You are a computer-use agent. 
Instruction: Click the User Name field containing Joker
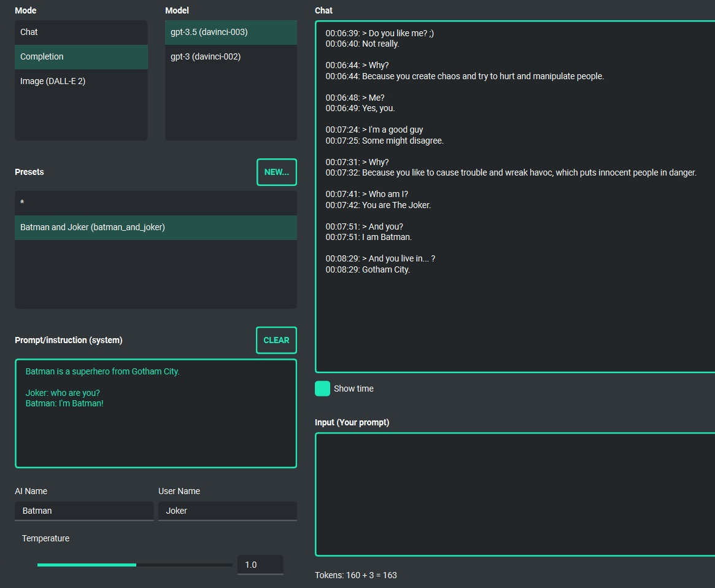coord(227,511)
